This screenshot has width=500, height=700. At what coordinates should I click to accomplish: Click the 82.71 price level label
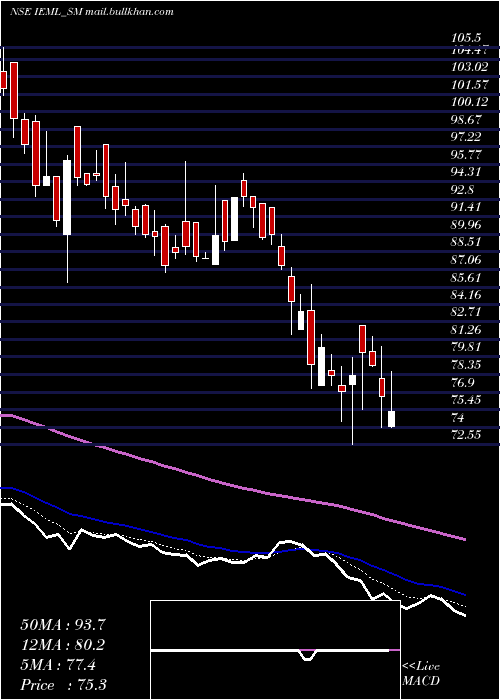466,312
